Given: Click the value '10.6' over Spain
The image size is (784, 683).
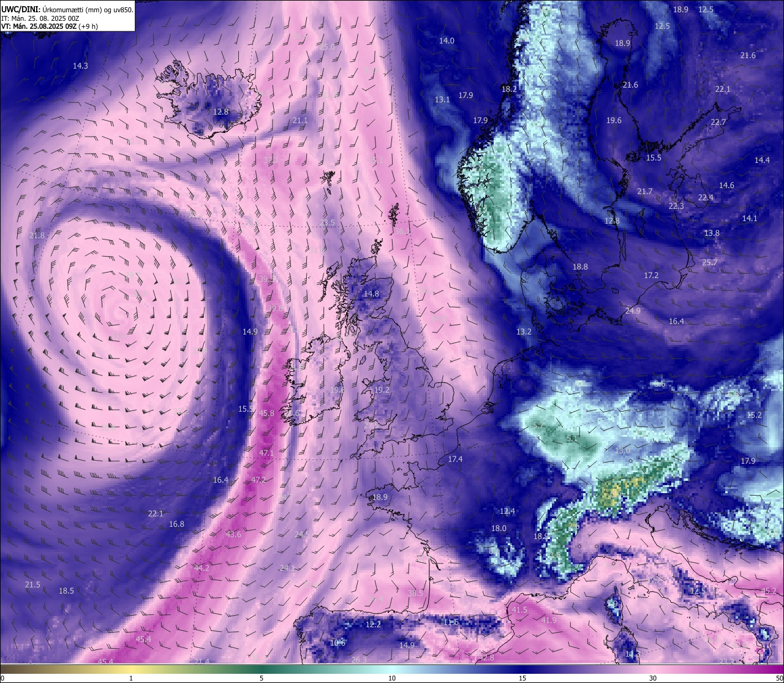Looking at the screenshot, I should (337, 643).
